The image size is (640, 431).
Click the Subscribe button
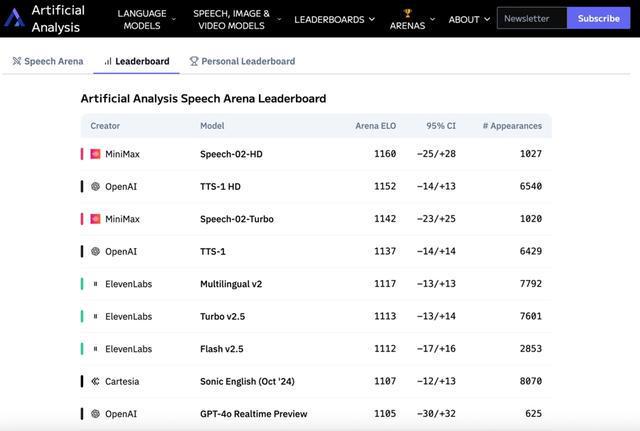click(598, 18)
